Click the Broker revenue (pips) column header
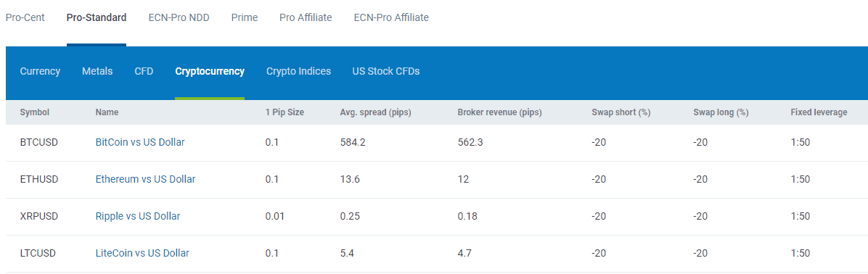 click(x=499, y=112)
